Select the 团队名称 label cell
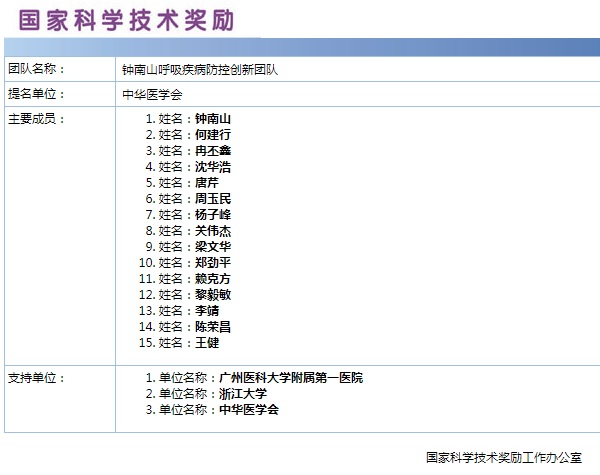Viewport: 600px width, 475px height. click(60, 69)
